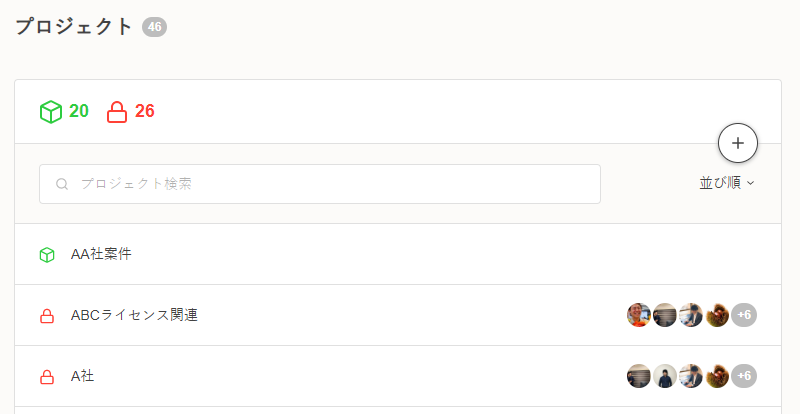This screenshot has width=800, height=414.
Task: Click the +6 members badge on ABCライセンス関連
Action: click(x=744, y=315)
